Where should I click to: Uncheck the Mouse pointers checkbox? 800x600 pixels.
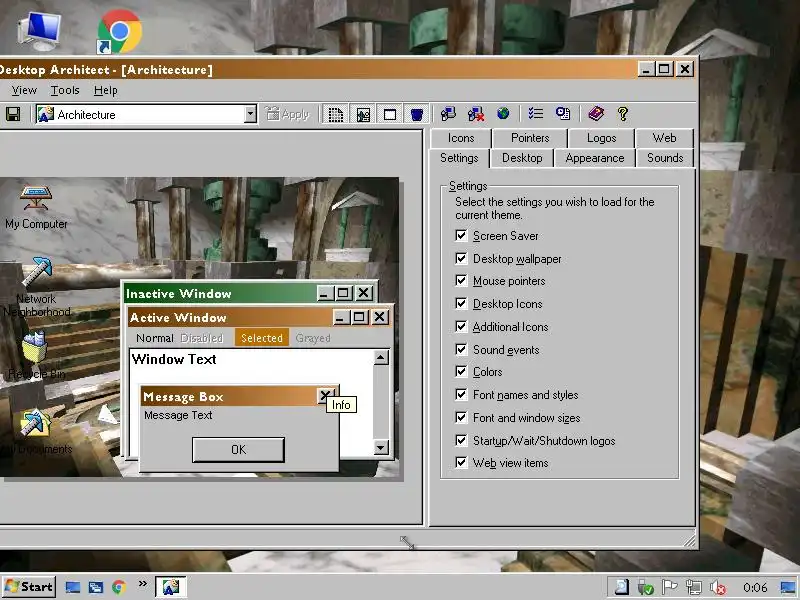coord(461,281)
